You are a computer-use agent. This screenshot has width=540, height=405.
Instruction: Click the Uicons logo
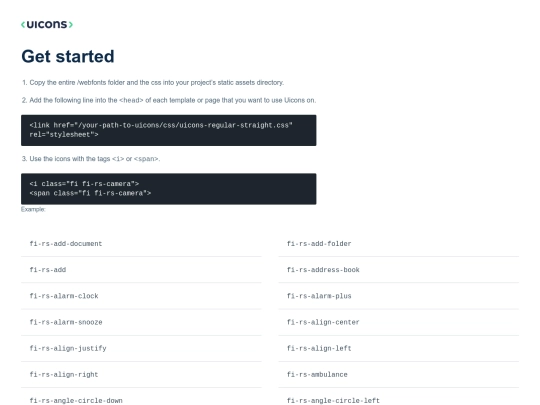tap(47, 24)
